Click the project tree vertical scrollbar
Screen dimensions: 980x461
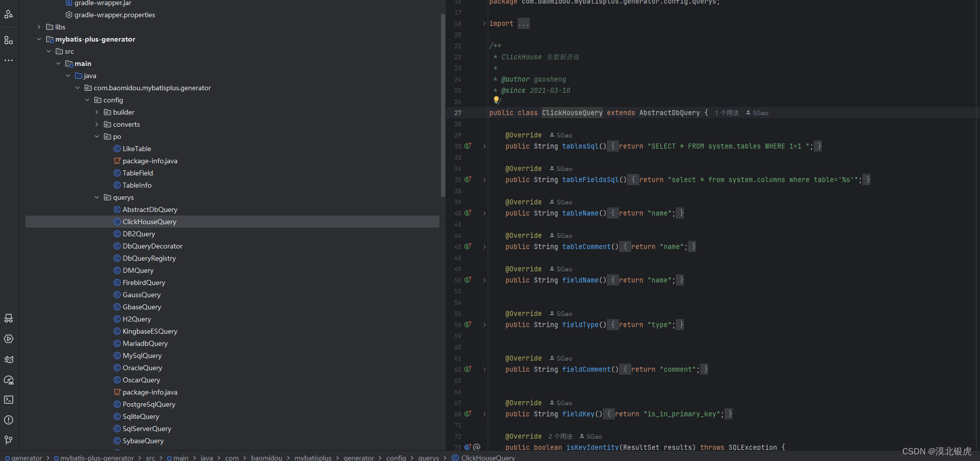[x=443, y=105]
